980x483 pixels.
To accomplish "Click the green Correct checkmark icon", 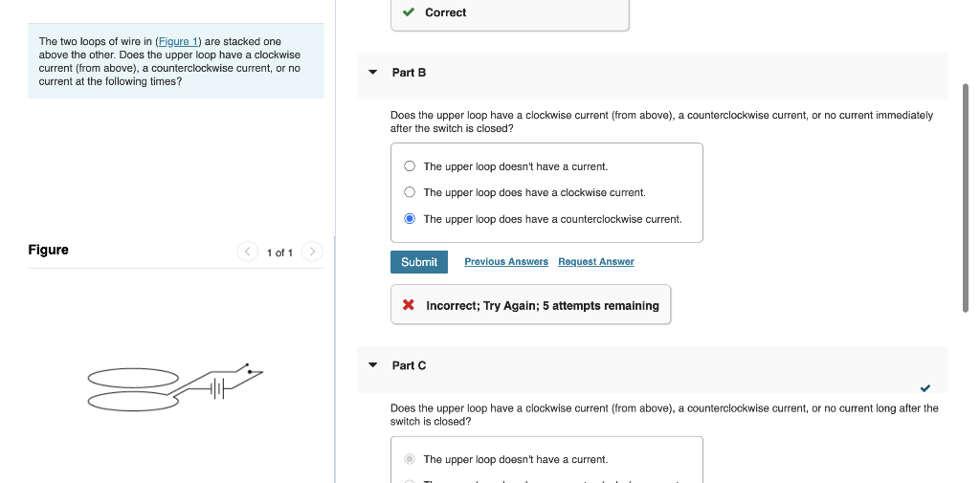I will 409,11.
